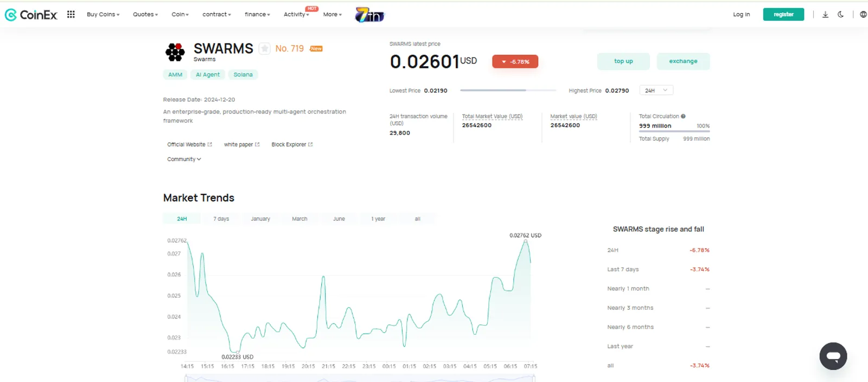Click the Last year row
Image resolution: width=868 pixels, height=382 pixels.
point(658,346)
